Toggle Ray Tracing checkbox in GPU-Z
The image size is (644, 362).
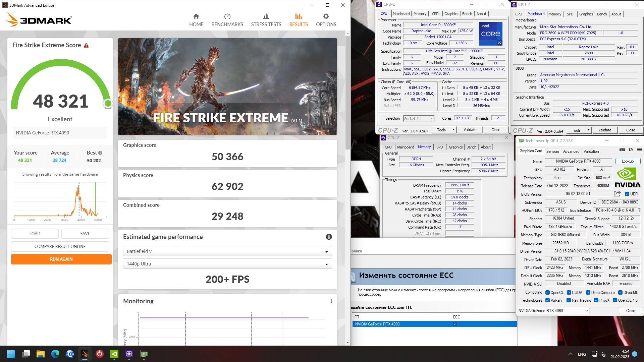pyautogui.click(x=569, y=300)
